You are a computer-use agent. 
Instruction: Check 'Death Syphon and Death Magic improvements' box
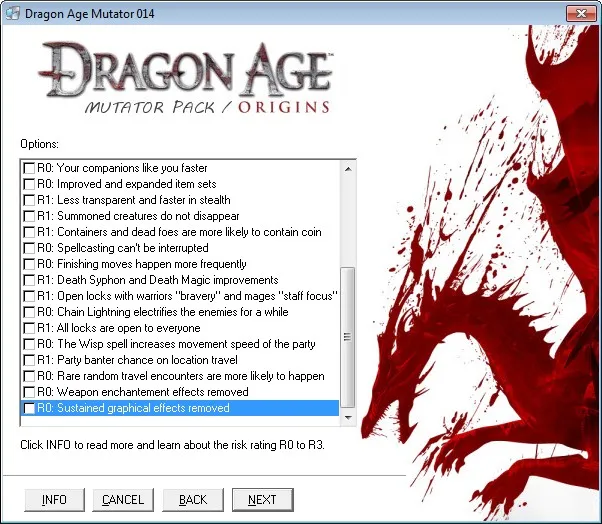click(x=29, y=280)
